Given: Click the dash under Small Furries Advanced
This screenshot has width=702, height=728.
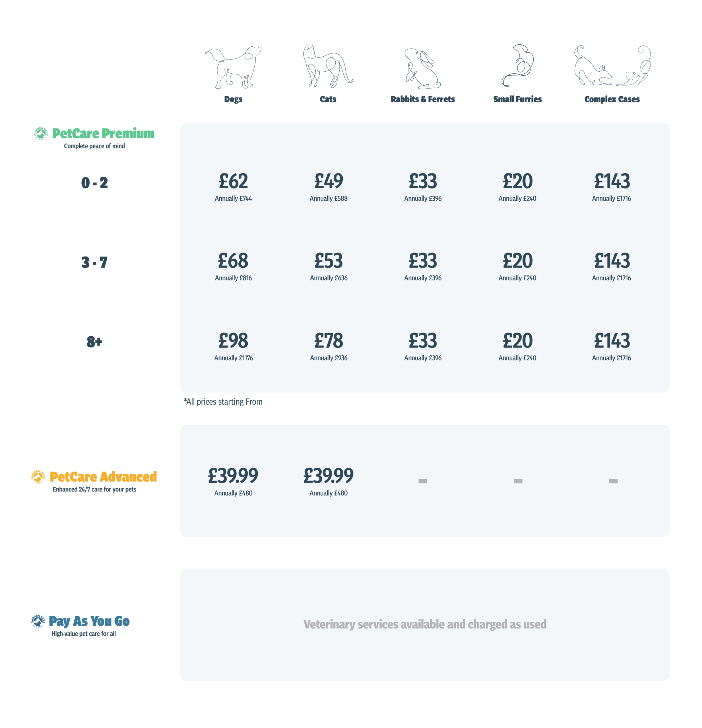Looking at the screenshot, I should point(518,481).
